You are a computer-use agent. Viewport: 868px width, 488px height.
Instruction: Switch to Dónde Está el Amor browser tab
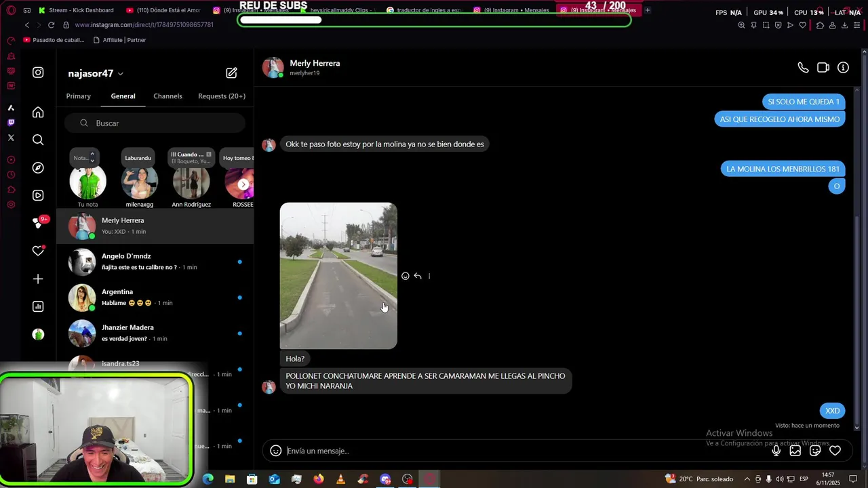pos(163,10)
